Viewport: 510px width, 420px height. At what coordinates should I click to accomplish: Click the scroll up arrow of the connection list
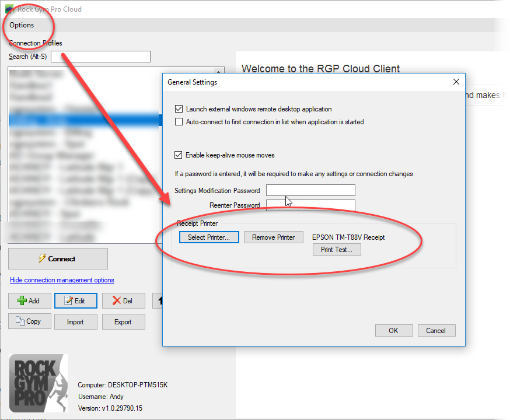pos(219,71)
